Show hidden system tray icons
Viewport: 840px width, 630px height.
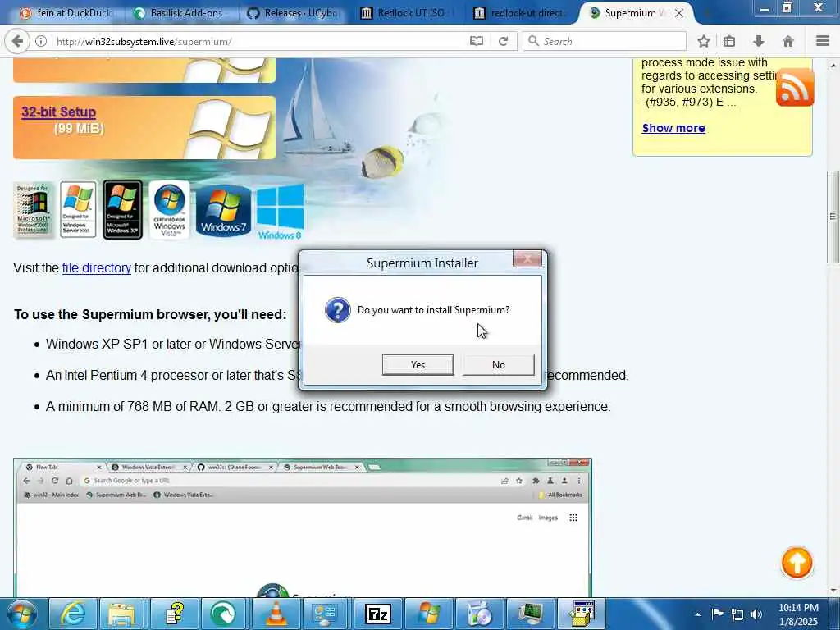pyautogui.click(x=697, y=614)
